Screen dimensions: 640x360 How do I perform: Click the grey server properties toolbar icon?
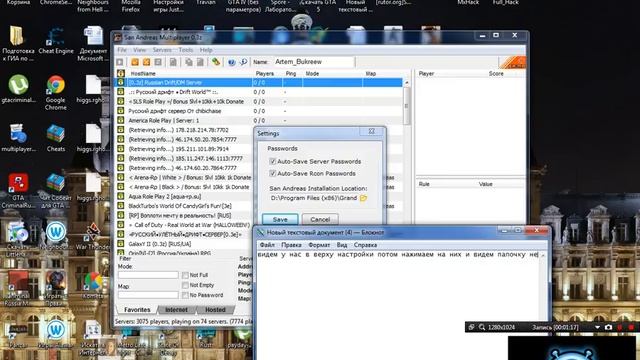pos(158,62)
